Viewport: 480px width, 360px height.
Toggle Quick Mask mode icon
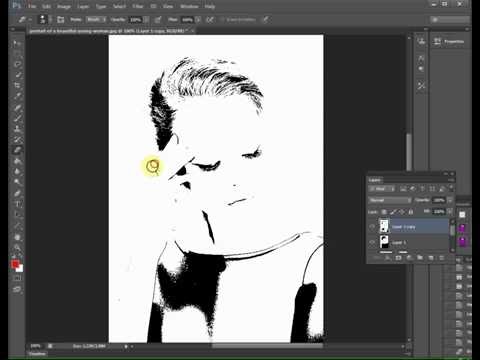17,278
